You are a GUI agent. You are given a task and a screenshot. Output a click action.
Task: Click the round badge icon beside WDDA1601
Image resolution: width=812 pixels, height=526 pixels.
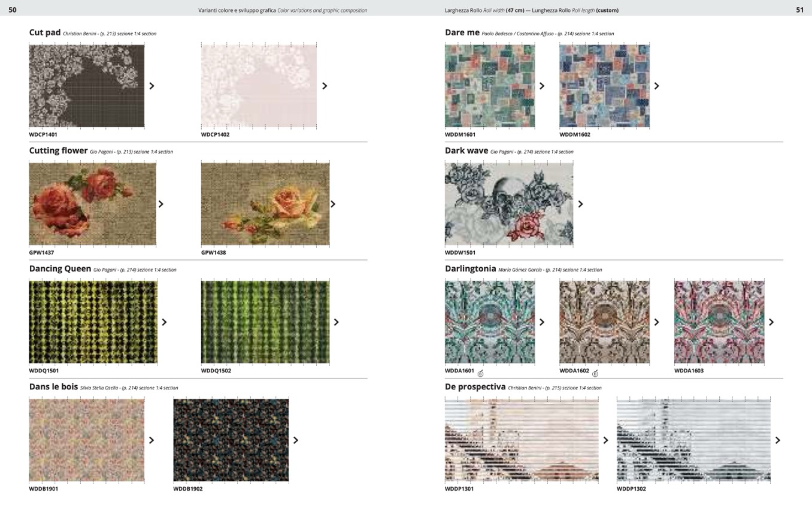[480, 373]
